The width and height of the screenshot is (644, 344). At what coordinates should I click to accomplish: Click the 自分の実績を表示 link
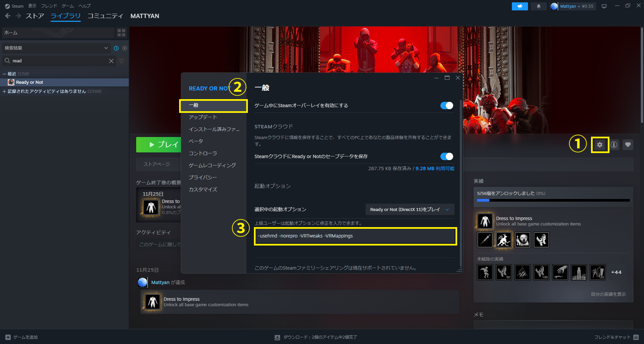point(608,294)
